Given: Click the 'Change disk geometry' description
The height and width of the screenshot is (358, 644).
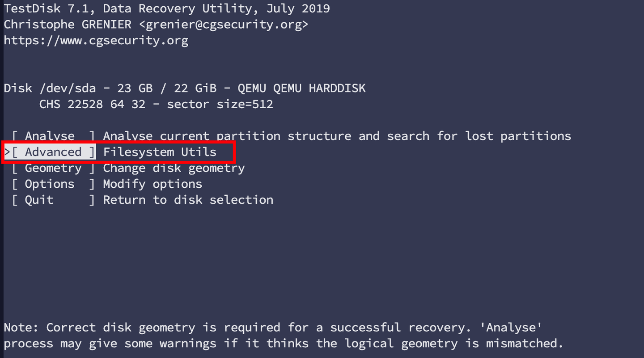Looking at the screenshot, I should pos(174,168).
